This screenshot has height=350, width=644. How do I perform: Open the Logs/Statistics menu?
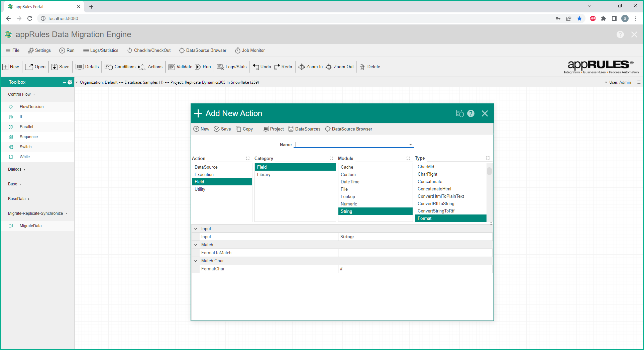click(101, 51)
